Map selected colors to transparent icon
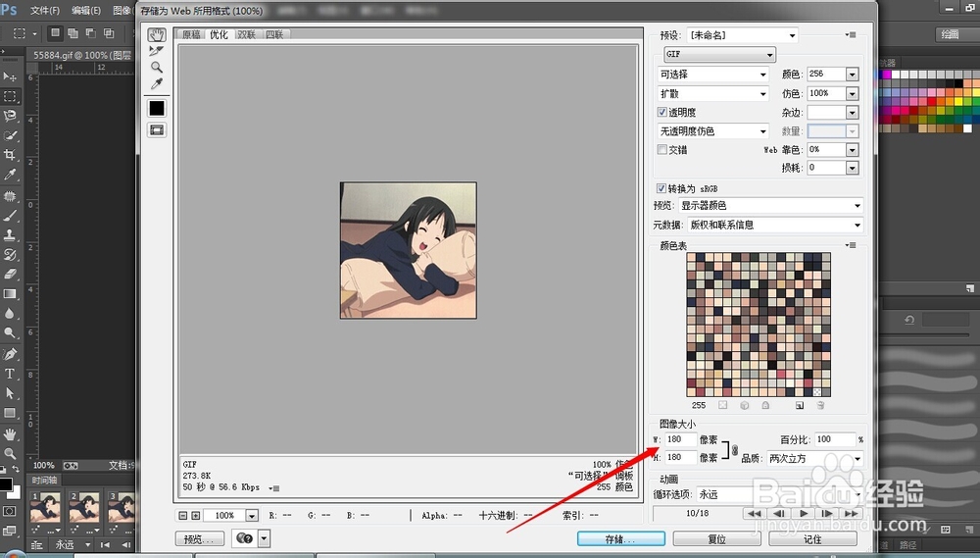This screenshot has width=980, height=558. [723, 405]
